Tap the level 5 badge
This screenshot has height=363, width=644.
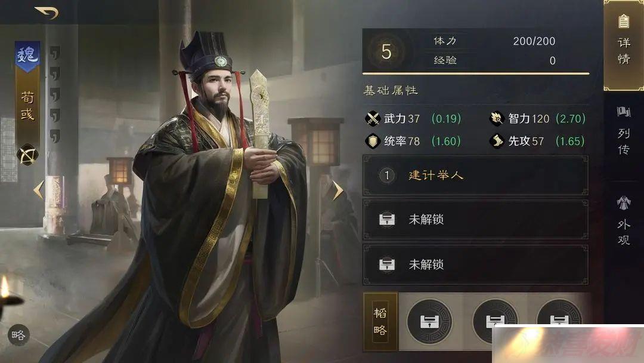pyautogui.click(x=386, y=51)
